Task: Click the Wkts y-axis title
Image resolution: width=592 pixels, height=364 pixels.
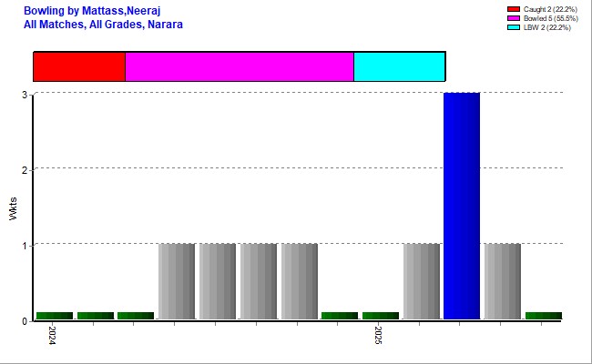Action: 13,207
